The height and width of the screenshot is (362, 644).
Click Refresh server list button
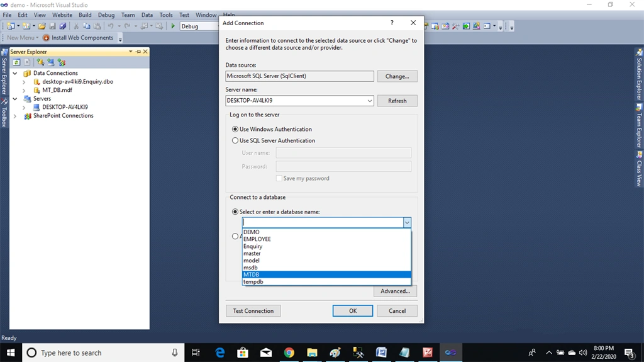pos(397,101)
